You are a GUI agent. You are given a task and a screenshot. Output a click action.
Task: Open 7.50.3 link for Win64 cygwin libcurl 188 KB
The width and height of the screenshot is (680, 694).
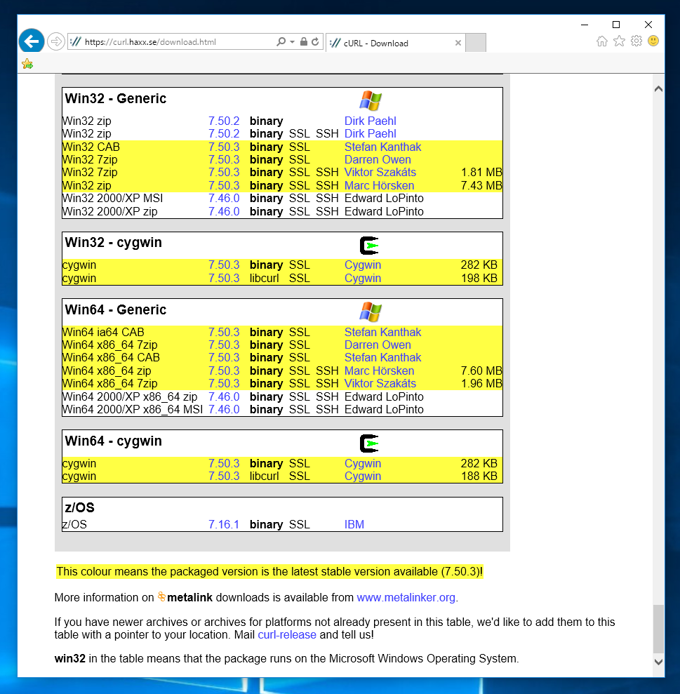point(224,476)
